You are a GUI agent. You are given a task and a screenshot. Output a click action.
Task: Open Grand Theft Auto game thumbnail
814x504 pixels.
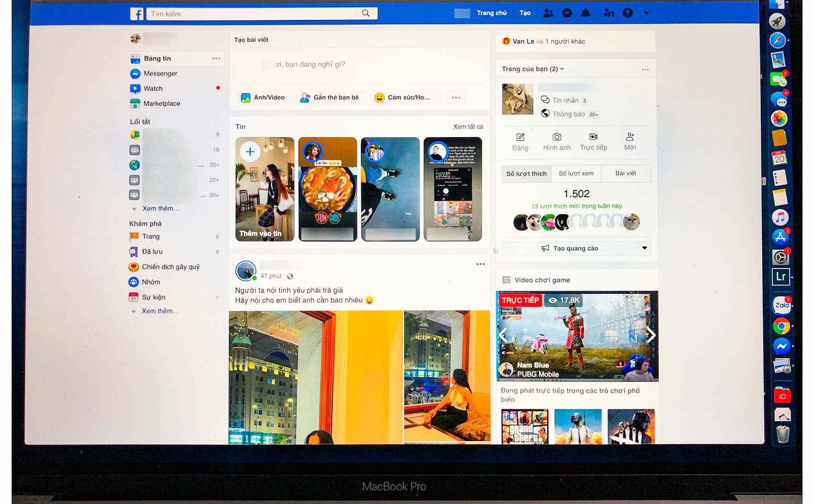525,426
